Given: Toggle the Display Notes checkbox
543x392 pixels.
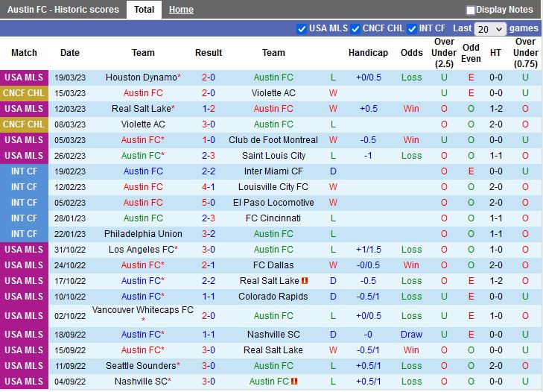Looking at the screenshot, I should click(470, 10).
